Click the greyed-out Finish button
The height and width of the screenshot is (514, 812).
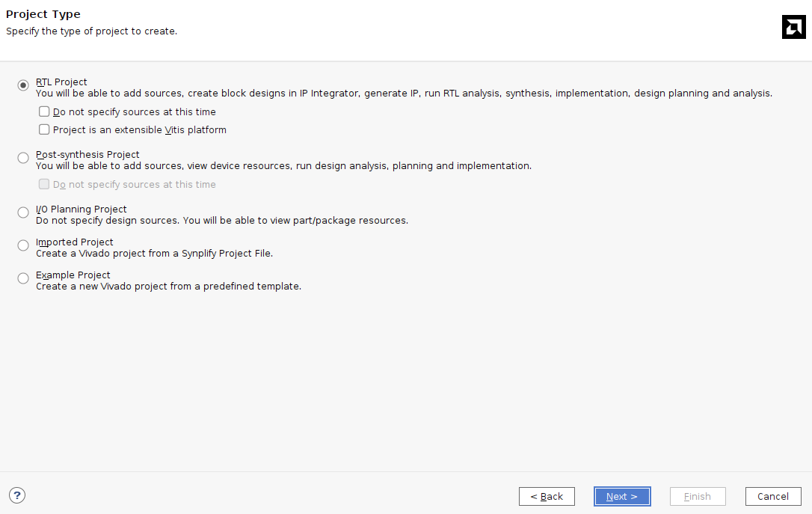tap(698, 496)
